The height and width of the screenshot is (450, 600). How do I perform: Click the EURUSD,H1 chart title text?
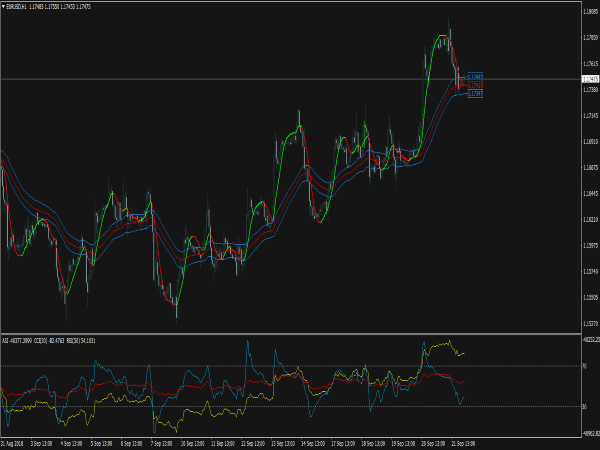coord(16,7)
